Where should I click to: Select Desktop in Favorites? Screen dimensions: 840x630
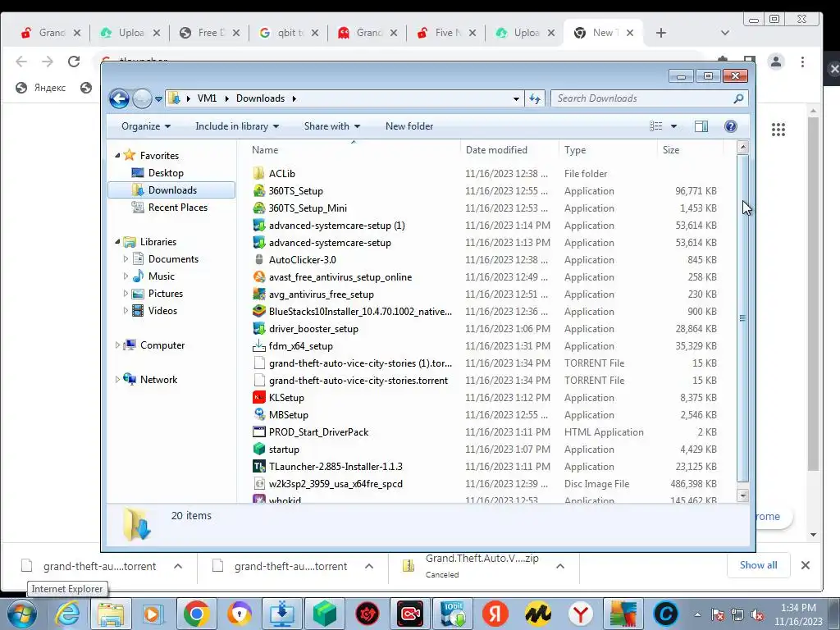coord(165,173)
